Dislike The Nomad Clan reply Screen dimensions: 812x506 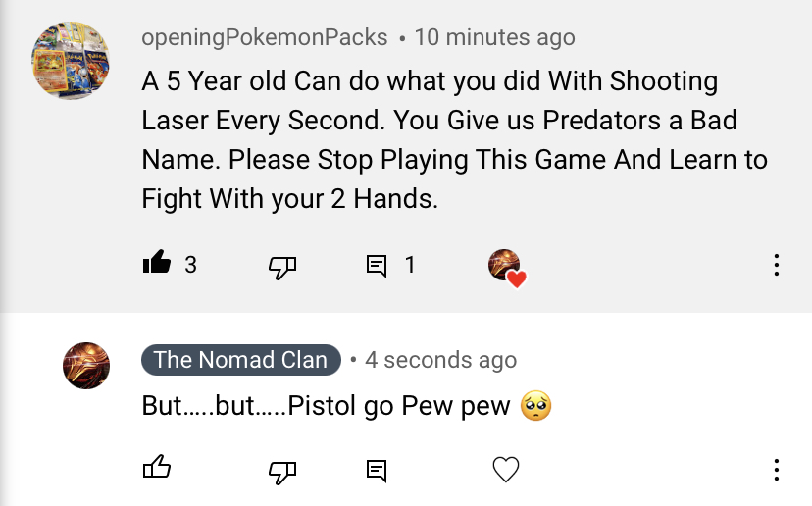282,471
